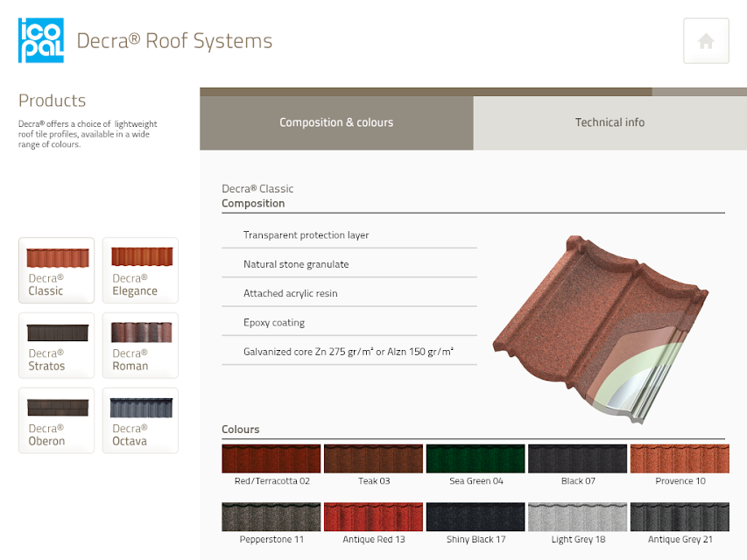Viewport: 747px width, 560px height.
Task: Select the Antique Grey 21 swatch
Action: point(680,516)
